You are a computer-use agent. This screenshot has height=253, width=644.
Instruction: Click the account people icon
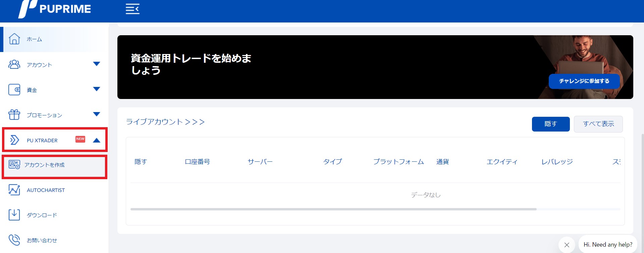14,64
